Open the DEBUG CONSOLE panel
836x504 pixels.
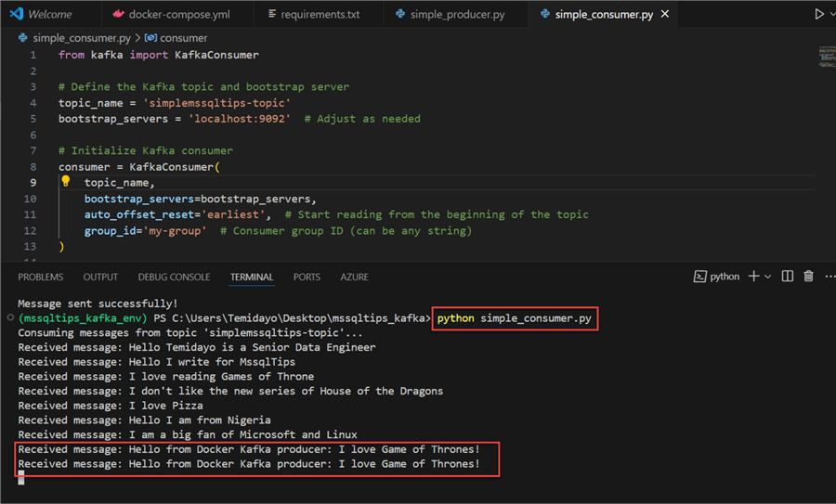tap(174, 277)
